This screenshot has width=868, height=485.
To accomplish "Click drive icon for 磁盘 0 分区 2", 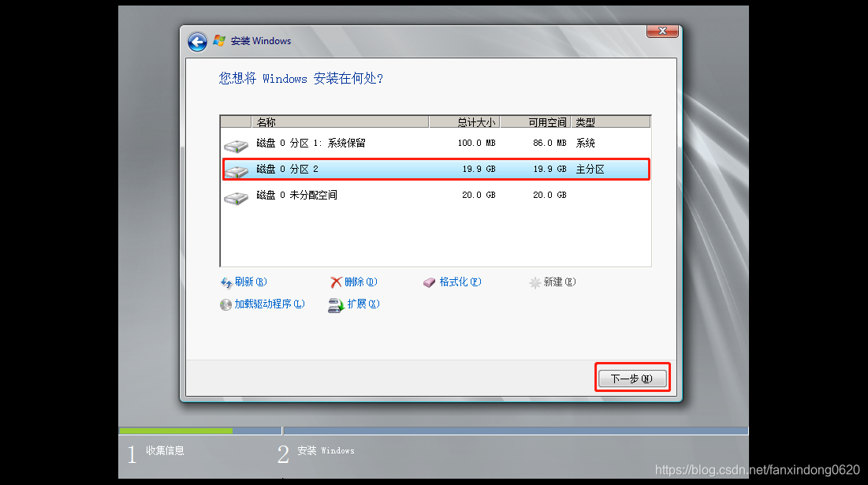I will (x=236, y=172).
